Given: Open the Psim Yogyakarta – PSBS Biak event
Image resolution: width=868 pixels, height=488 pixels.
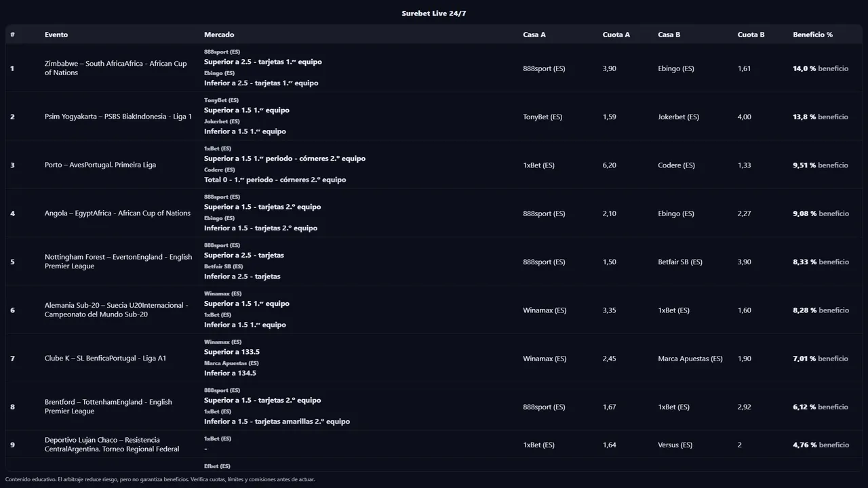Looking at the screenshot, I should (x=118, y=117).
